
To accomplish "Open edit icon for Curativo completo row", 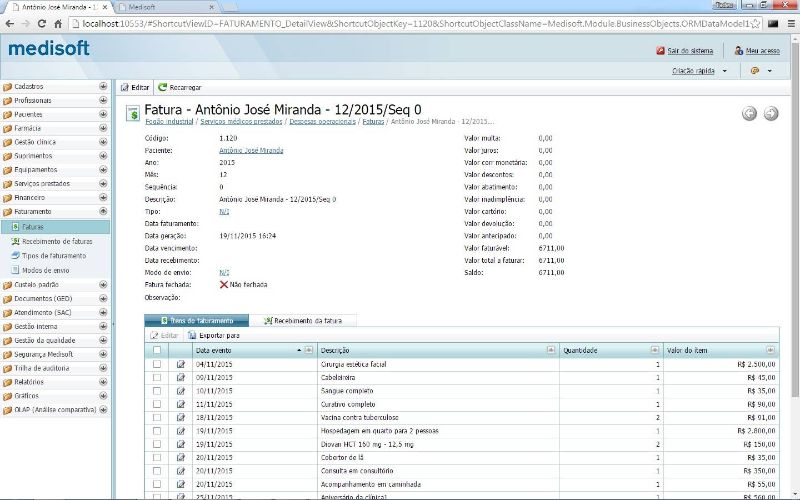I will (181, 404).
